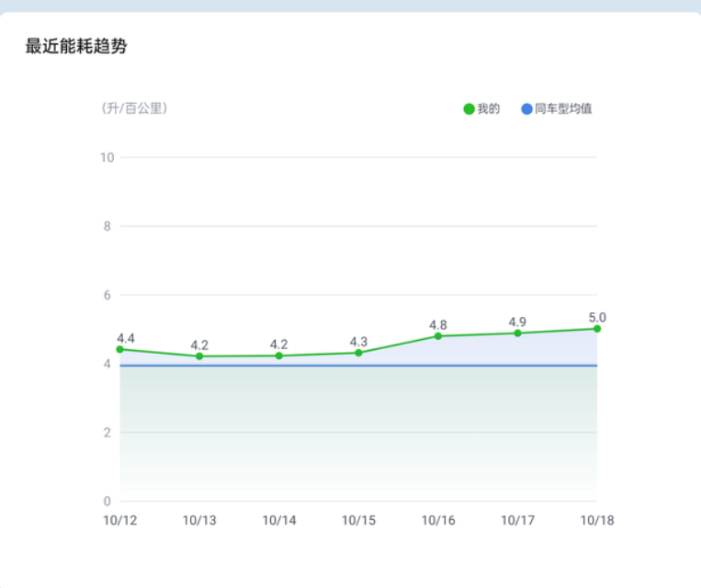Select the 5.0 data point on 10/18
Image resolution: width=701 pixels, height=588 pixels.
click(x=597, y=329)
